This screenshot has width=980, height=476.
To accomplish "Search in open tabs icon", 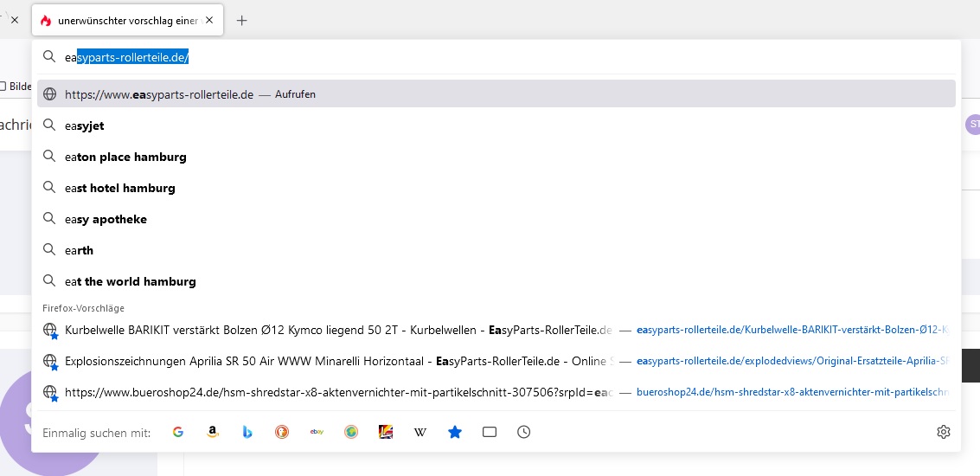I will 490,432.
